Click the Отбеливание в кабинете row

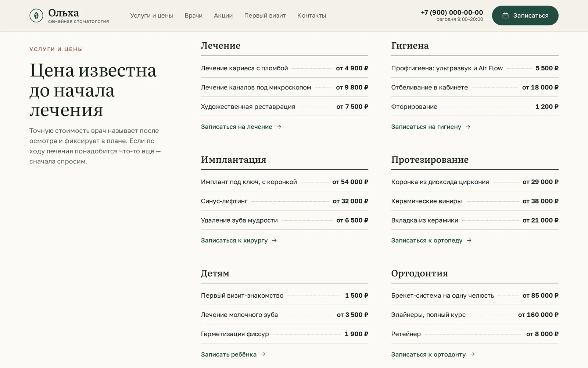pyautogui.click(x=475, y=87)
